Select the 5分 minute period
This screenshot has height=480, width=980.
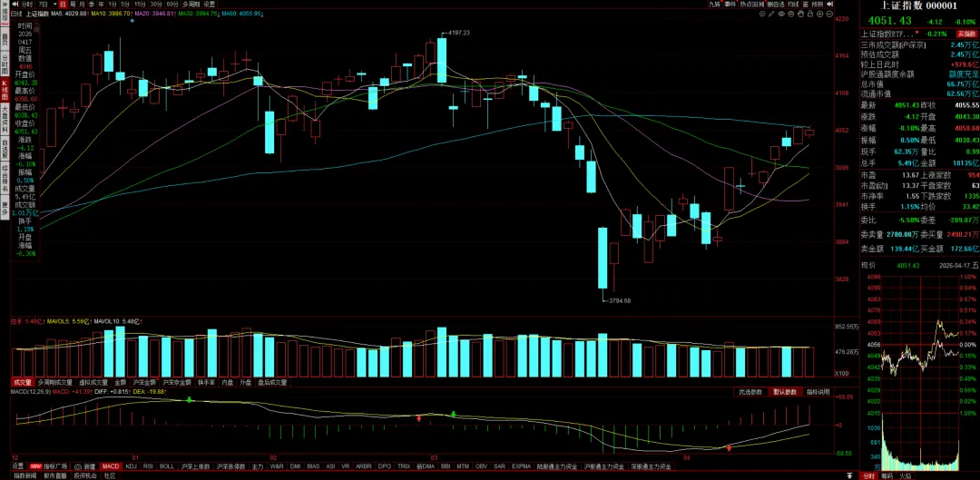(125, 5)
